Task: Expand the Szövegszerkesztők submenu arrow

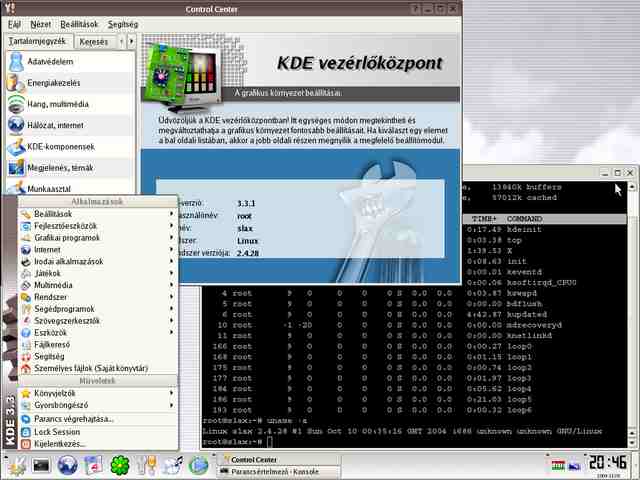Action: [x=171, y=321]
